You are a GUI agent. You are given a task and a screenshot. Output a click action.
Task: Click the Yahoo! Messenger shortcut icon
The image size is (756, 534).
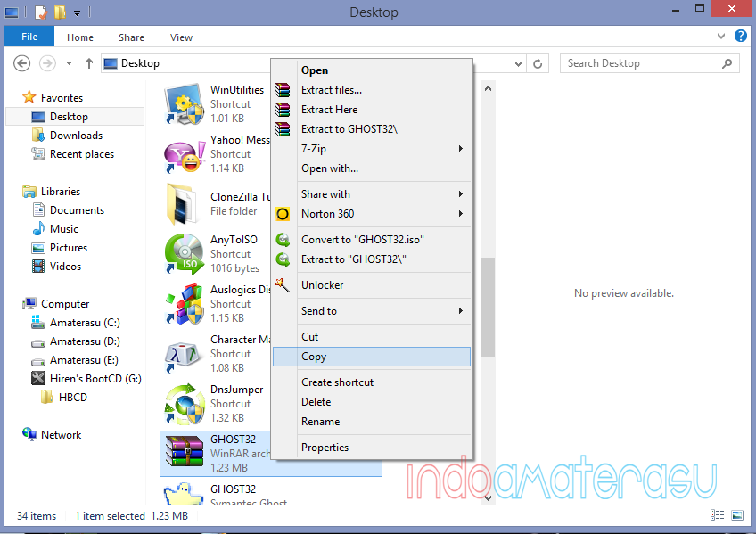(185, 155)
